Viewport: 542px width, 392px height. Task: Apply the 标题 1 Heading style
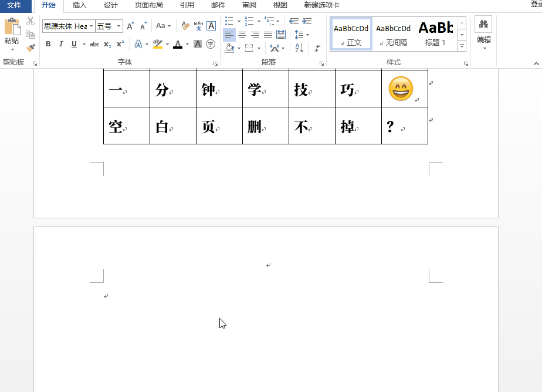point(435,34)
